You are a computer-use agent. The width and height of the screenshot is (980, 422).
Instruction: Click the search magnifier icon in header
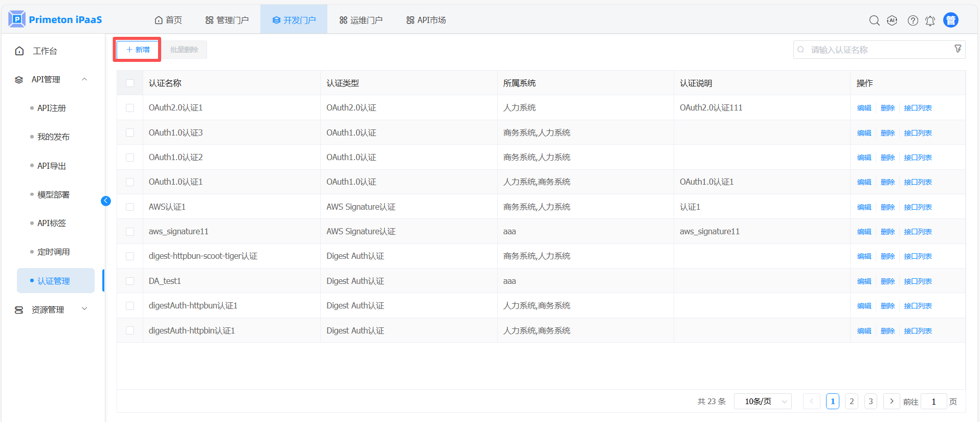click(874, 20)
